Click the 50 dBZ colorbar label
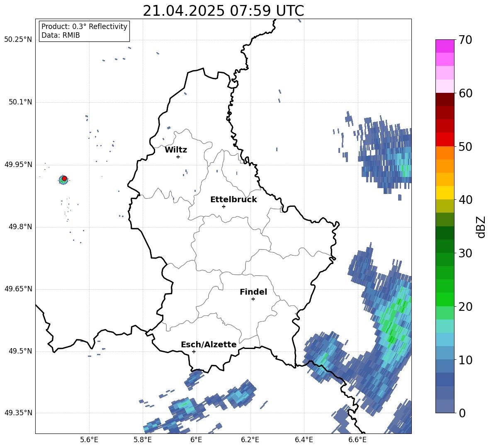Screen dimensions: 491x448 465,146
